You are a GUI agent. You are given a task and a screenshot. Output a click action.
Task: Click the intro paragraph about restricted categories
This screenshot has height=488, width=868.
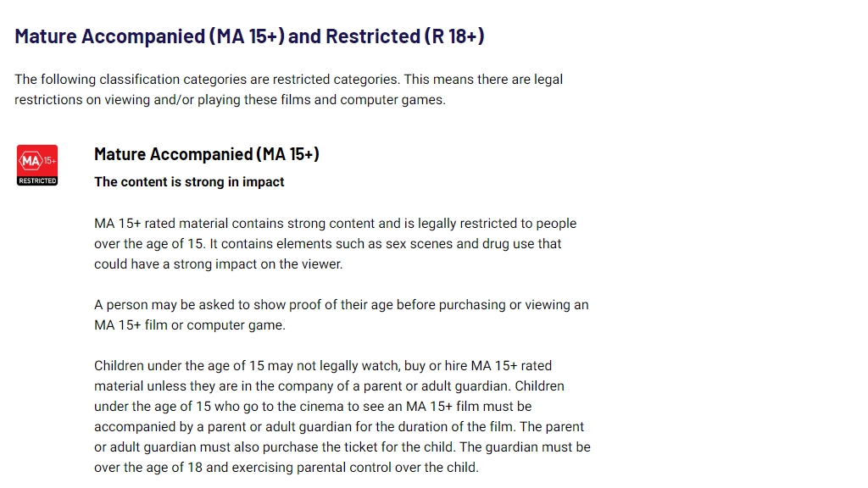288,90
